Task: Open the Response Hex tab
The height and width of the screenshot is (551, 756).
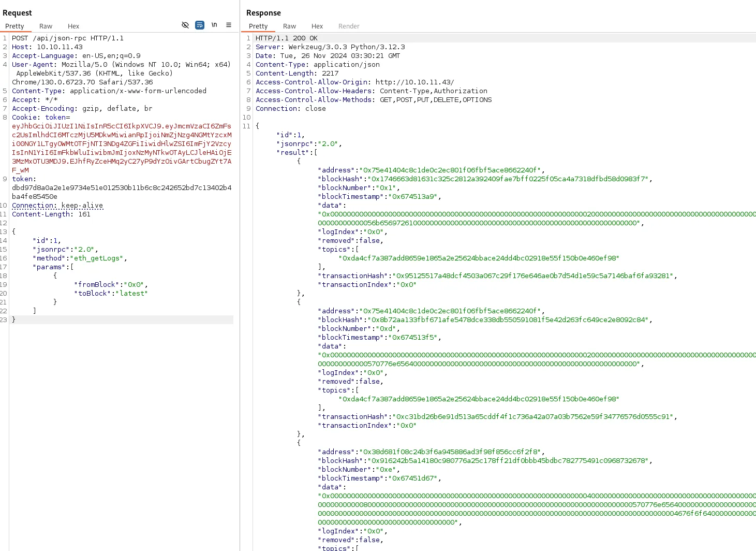Action: pos(317,26)
